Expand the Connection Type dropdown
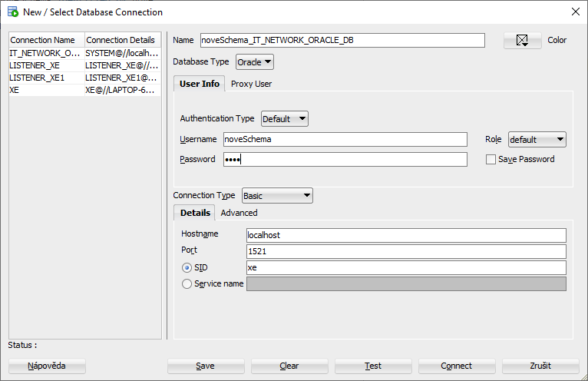This screenshot has height=381, width=588. 277,196
